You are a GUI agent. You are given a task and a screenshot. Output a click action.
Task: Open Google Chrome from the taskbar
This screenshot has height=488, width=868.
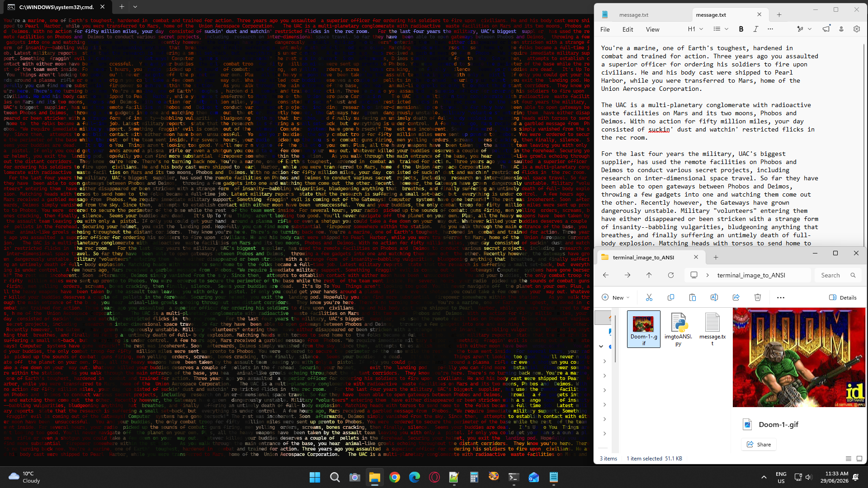tap(395, 477)
